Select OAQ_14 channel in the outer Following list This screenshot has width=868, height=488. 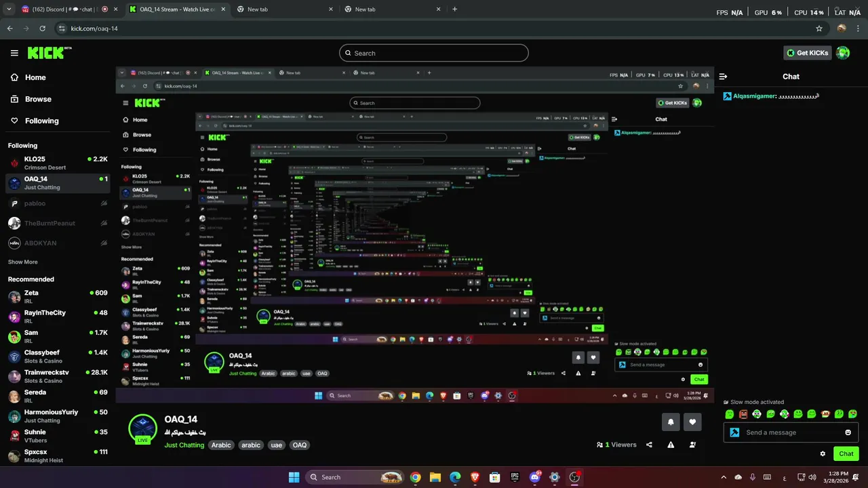pos(58,183)
